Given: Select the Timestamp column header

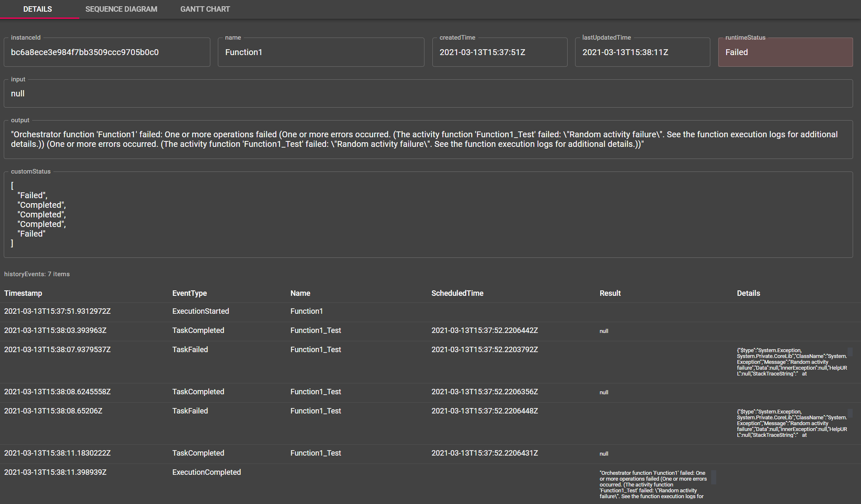Looking at the screenshot, I should tap(23, 293).
